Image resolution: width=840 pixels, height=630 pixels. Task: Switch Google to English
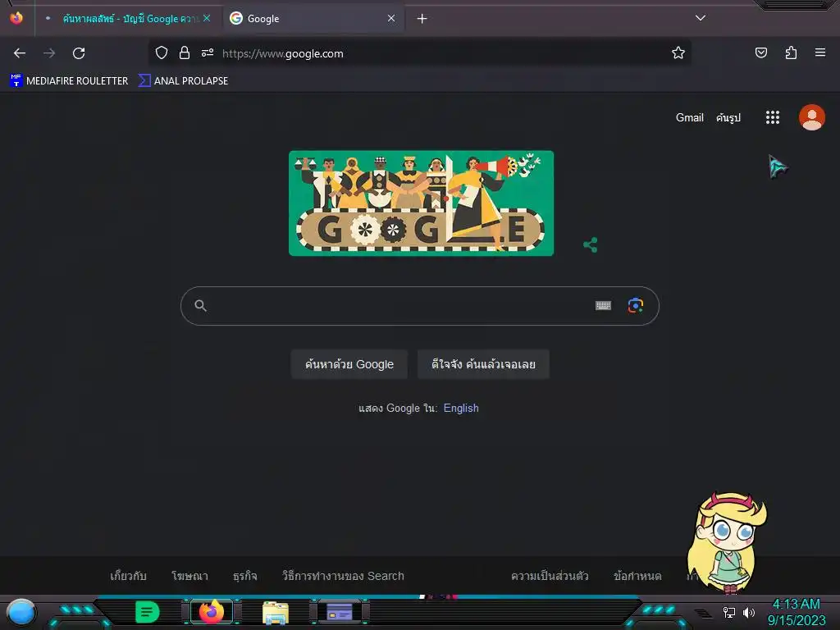tap(461, 409)
